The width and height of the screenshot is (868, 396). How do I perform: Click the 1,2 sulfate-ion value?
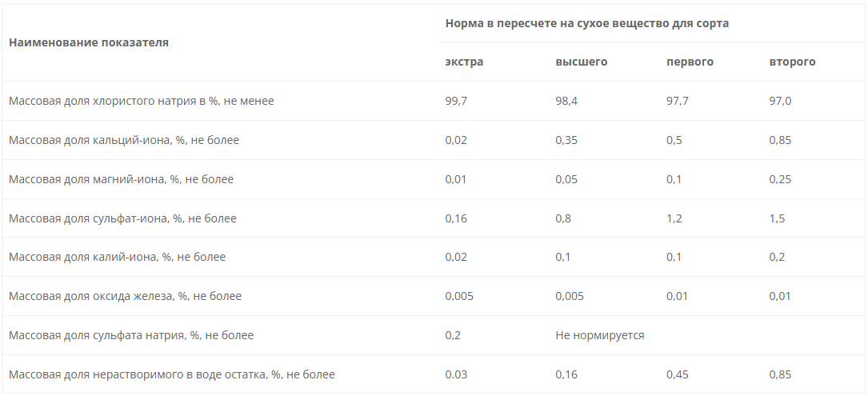click(674, 218)
